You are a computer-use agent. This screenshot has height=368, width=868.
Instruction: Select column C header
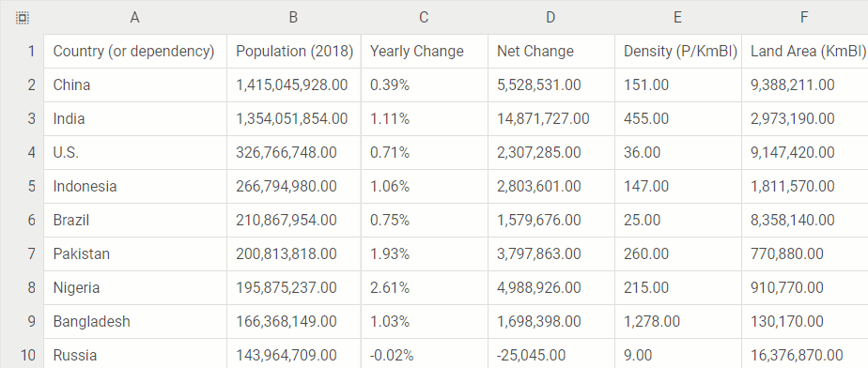424,18
